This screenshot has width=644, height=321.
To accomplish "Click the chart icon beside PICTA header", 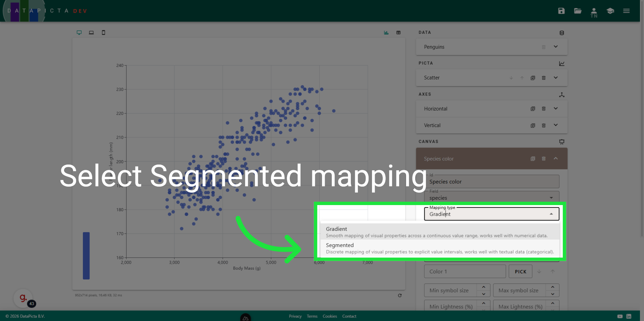I will 562,64.
